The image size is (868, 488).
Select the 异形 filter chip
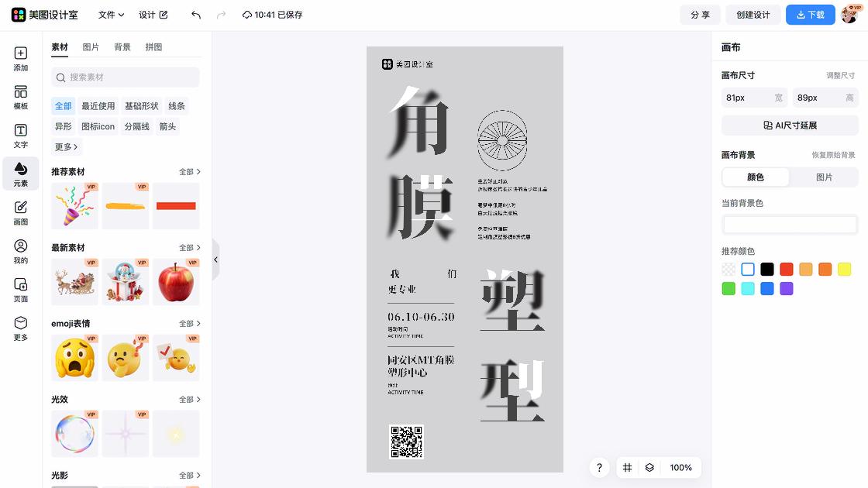coord(63,127)
